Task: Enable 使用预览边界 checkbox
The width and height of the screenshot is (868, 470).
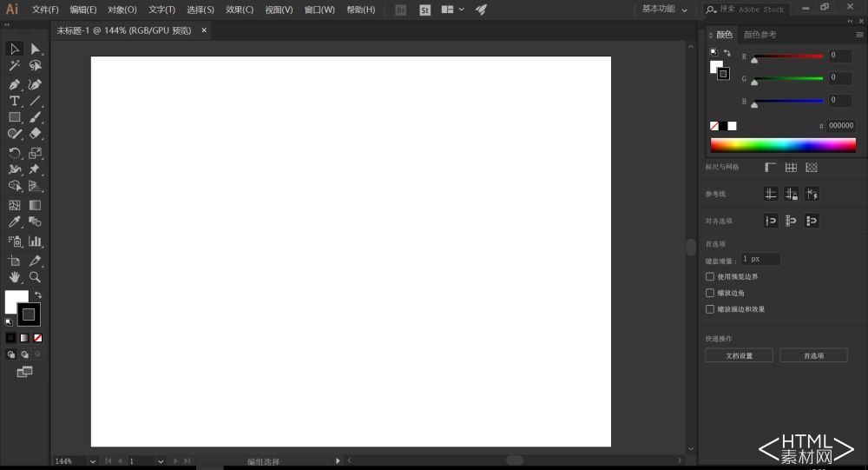Action: 710,276
